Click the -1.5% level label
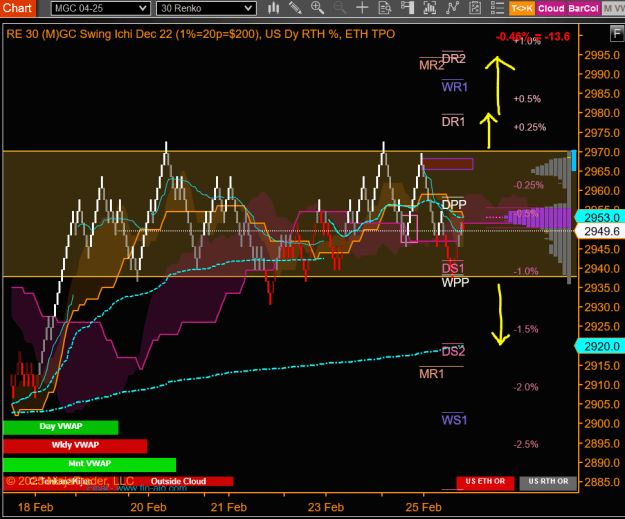The height and width of the screenshot is (519, 625). 526,329
